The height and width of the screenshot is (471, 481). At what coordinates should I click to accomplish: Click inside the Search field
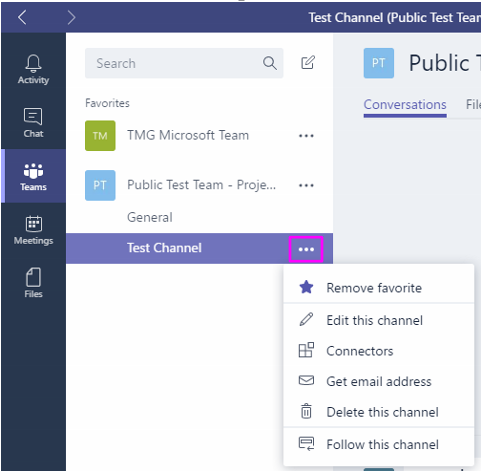pyautogui.click(x=184, y=63)
